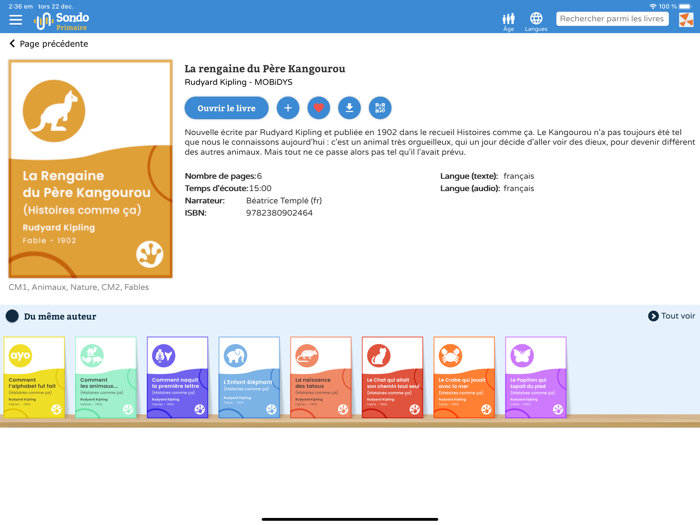Click author text Rudyard Kipling - MOBiDYS
700x525 pixels.
click(238, 82)
